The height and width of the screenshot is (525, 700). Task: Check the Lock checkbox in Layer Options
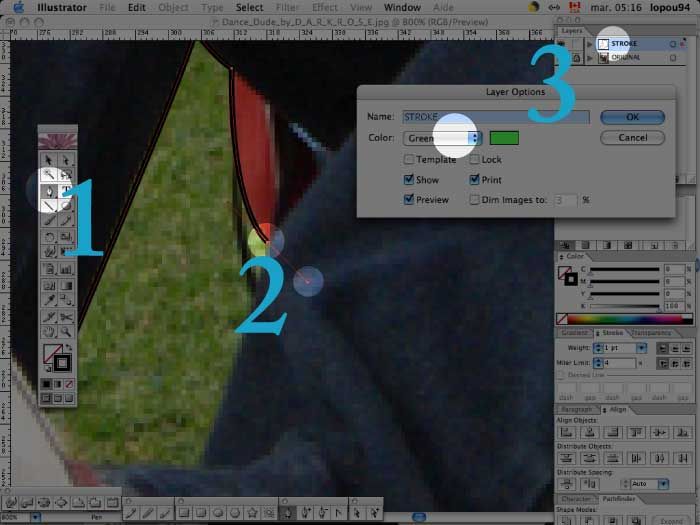pyautogui.click(x=474, y=159)
